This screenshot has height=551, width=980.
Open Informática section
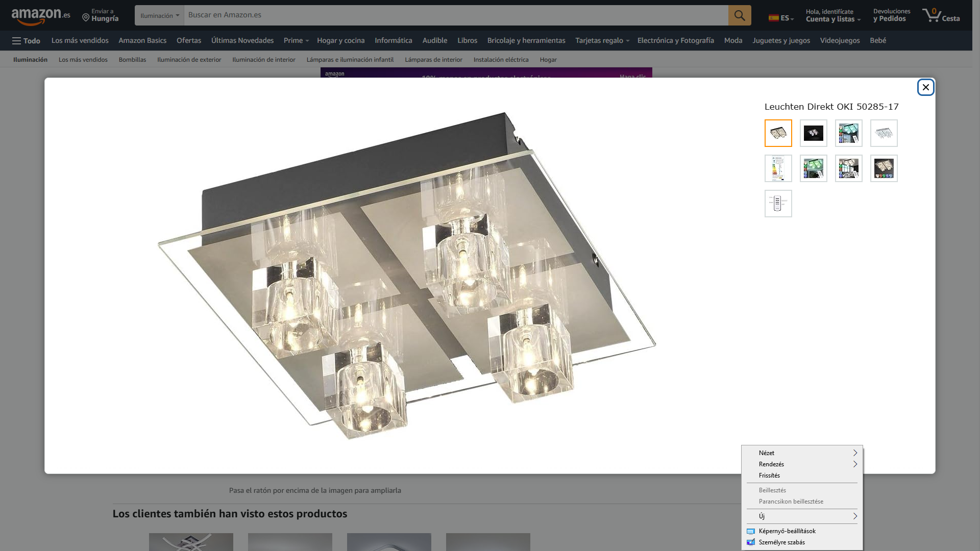point(394,40)
